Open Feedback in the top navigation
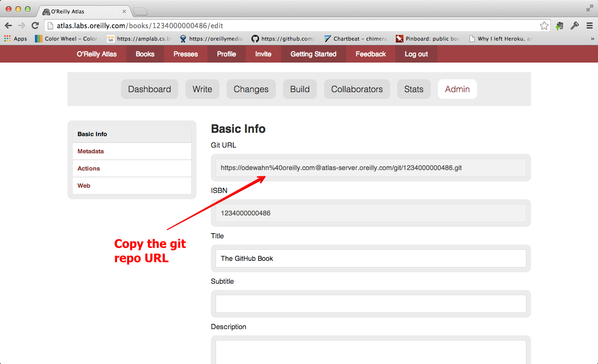 tap(370, 54)
